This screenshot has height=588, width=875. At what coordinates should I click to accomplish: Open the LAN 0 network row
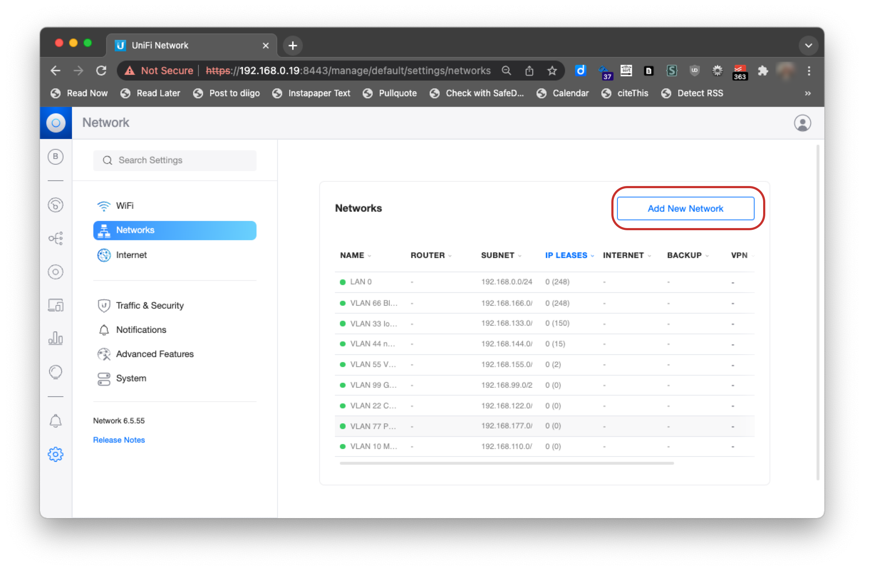coord(544,282)
